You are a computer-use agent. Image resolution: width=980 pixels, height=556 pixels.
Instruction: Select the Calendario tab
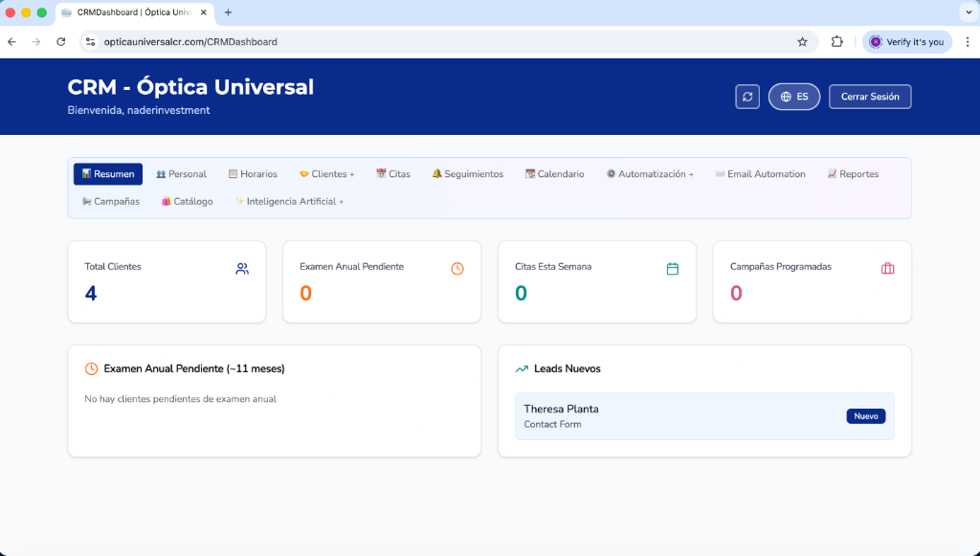coord(554,173)
